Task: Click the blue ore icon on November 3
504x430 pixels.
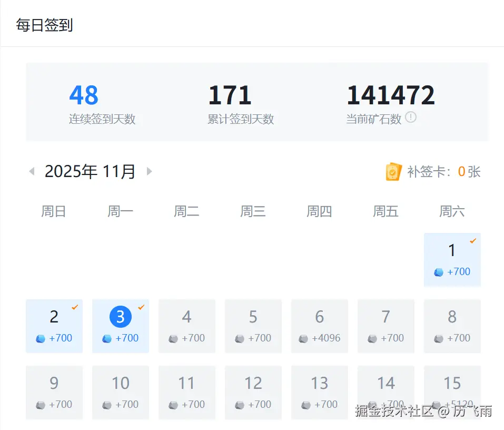Action: pos(107,338)
